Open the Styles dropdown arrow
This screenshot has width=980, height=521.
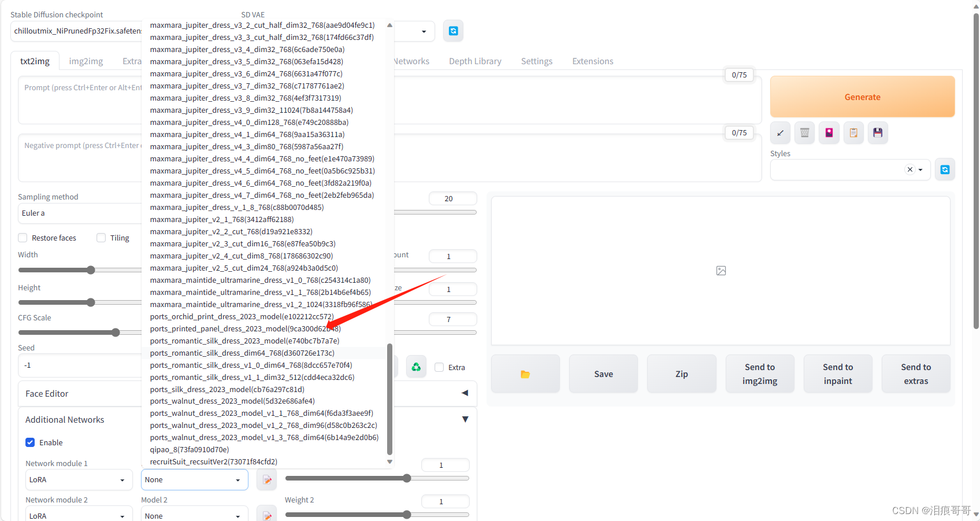click(920, 169)
